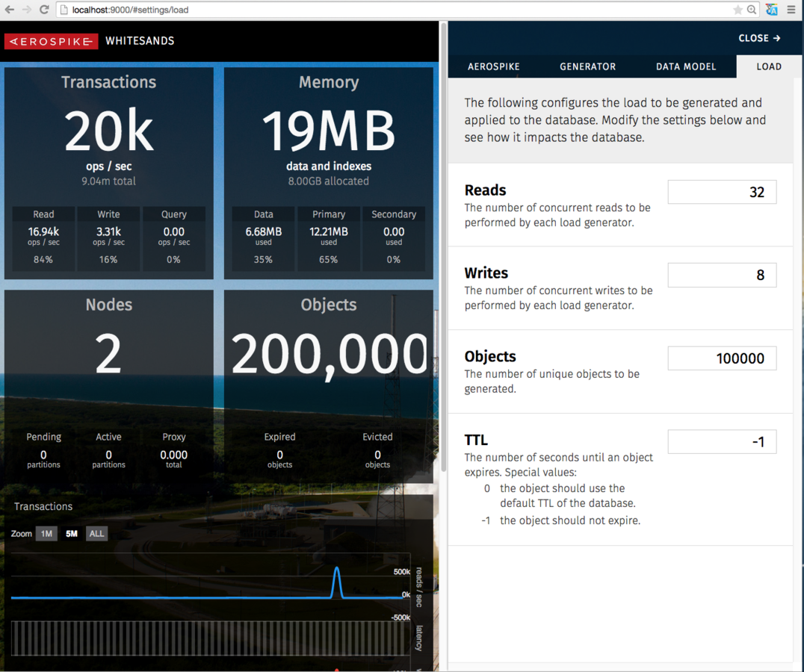Click the Nodes count 2

click(108, 354)
